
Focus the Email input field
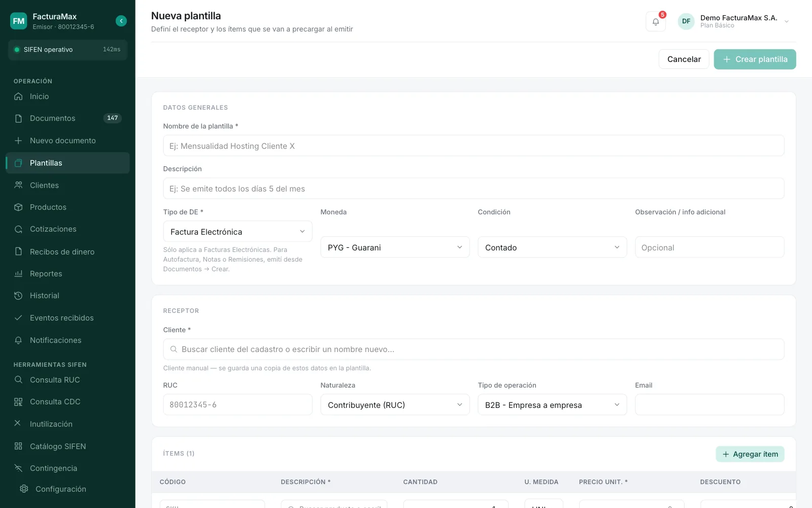pyautogui.click(x=709, y=405)
